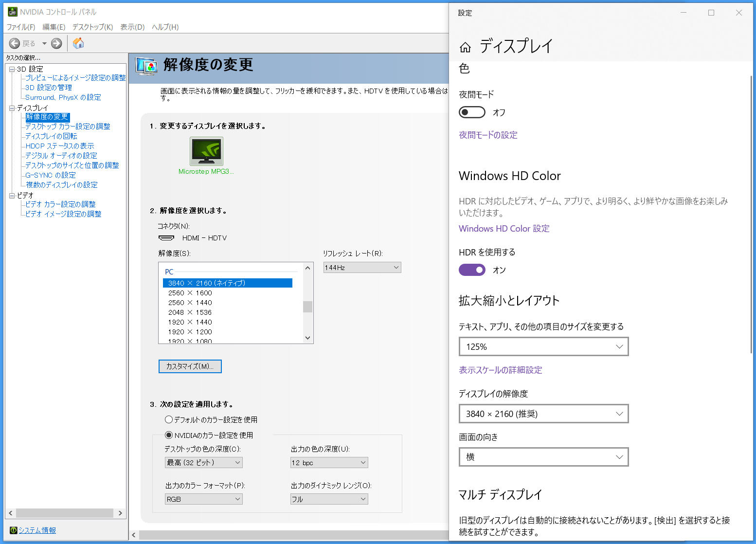Click the Home icon in NVIDIA toolbar
Image resolution: width=756 pixels, height=544 pixels.
point(78,43)
